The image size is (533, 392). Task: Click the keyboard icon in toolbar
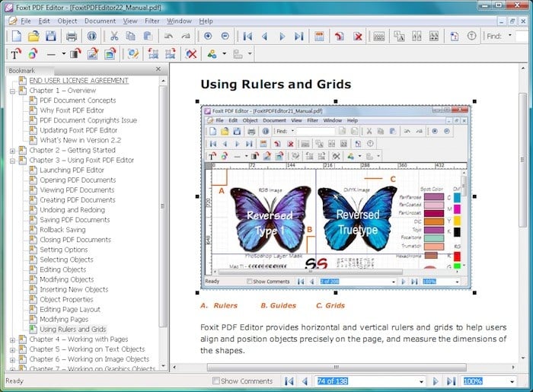[x=378, y=36]
